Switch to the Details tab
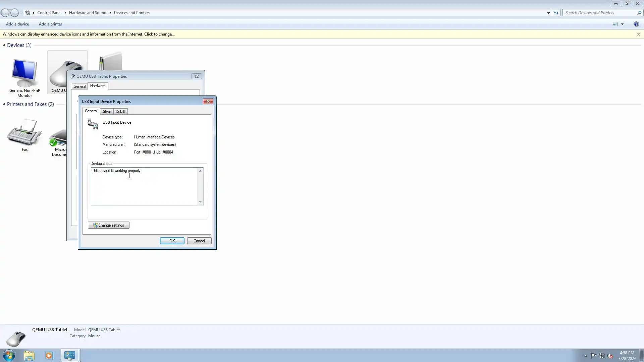 [x=121, y=112]
